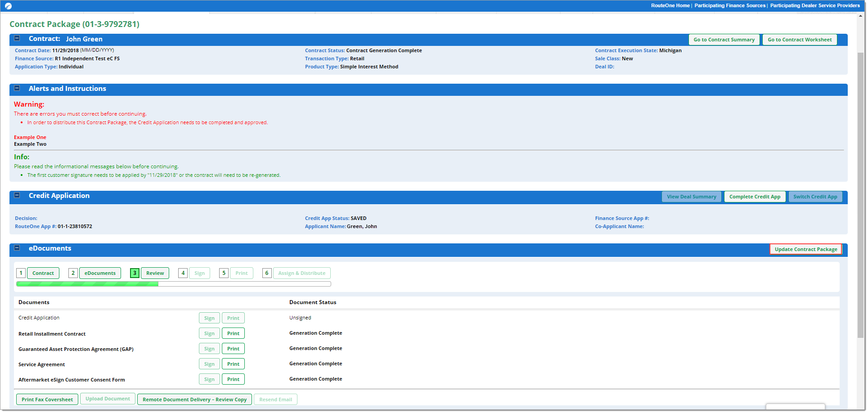The width and height of the screenshot is (868, 413).
Task: Click applicant name 'Green, John'
Action: [362, 226]
